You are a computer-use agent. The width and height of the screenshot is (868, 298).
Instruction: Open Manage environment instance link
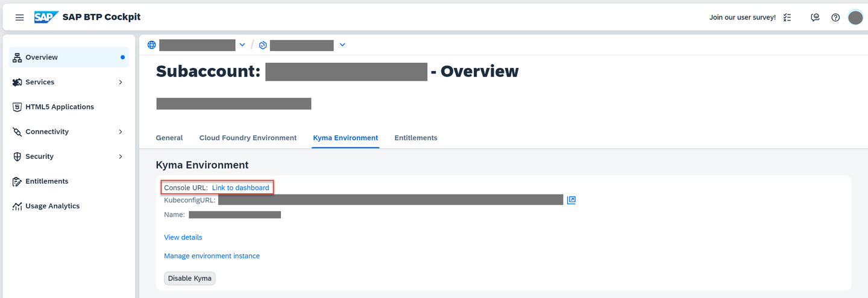point(212,256)
